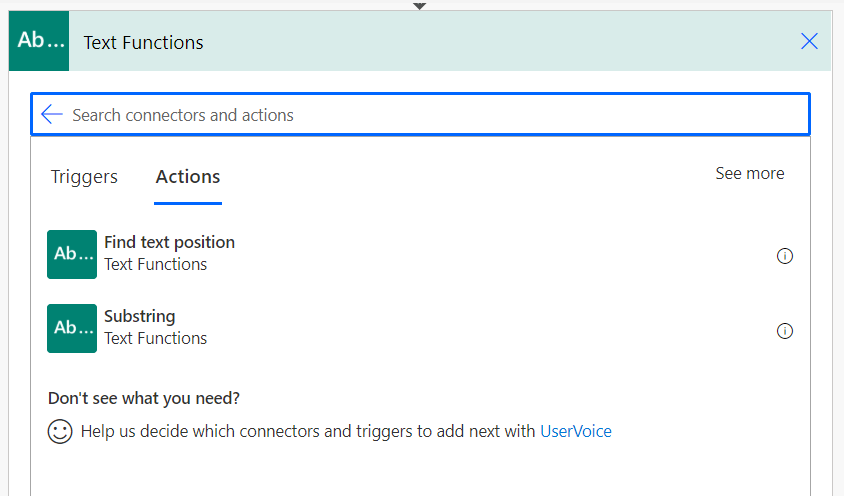Choose the Find text position action title

pos(169,242)
